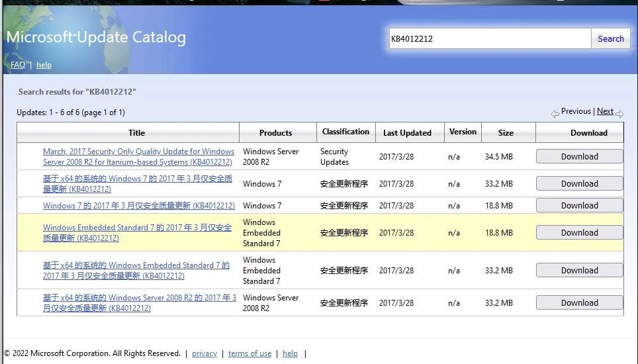Sort by Classification column header
Image resolution: width=638 pixels, height=364 pixels.
coord(345,132)
